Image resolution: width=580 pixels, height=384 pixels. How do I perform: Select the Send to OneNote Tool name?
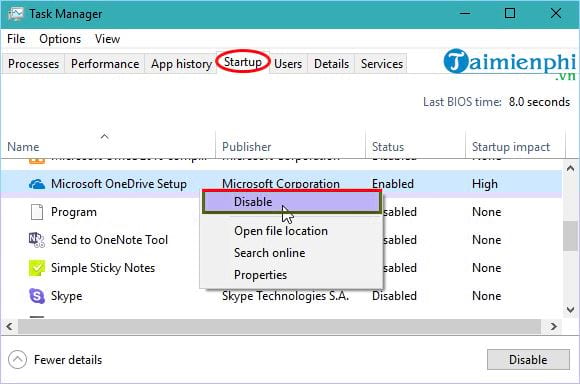tap(109, 240)
